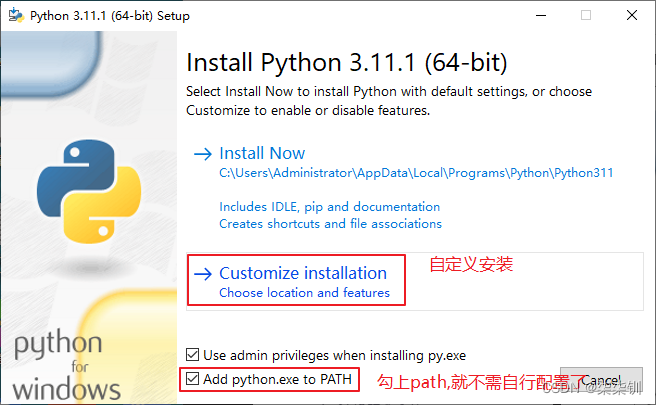The height and width of the screenshot is (405, 656).
Task: Click the "Add python.exe to PATH" label text
Action: coord(278,379)
